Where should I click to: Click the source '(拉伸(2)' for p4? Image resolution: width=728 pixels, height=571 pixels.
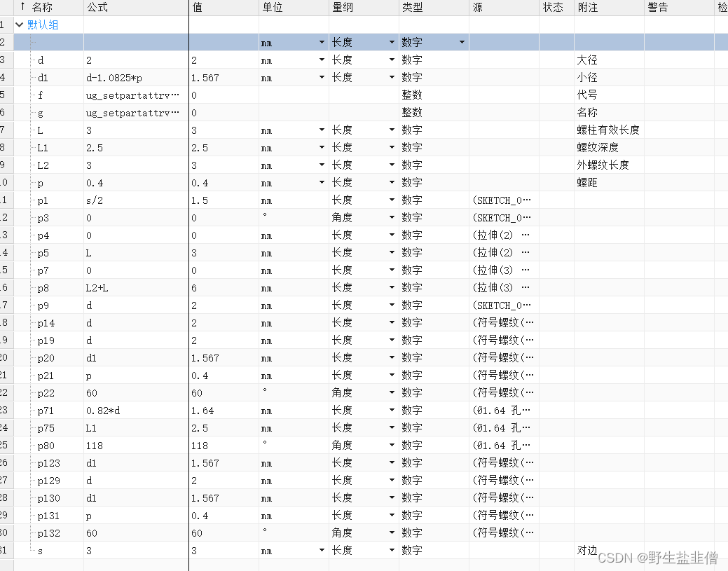tap(493, 235)
